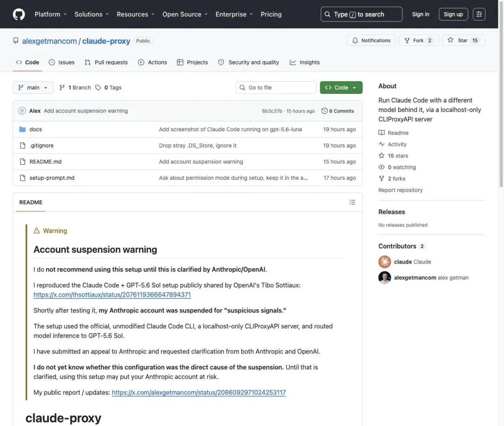This screenshot has width=504, height=426.
Task: Switch to the Issues tab
Action: pyautogui.click(x=62, y=62)
